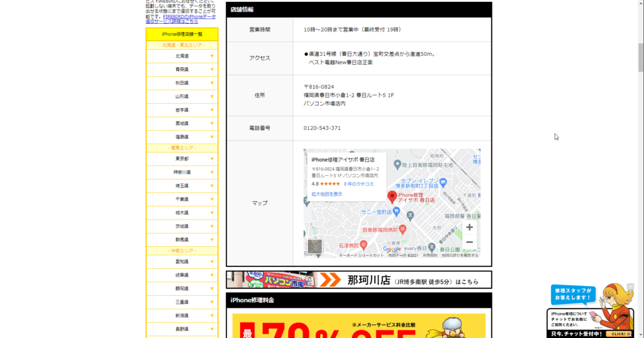Click the 石津病院 hospital marker
Screen dimensions: 644x338
point(364,245)
